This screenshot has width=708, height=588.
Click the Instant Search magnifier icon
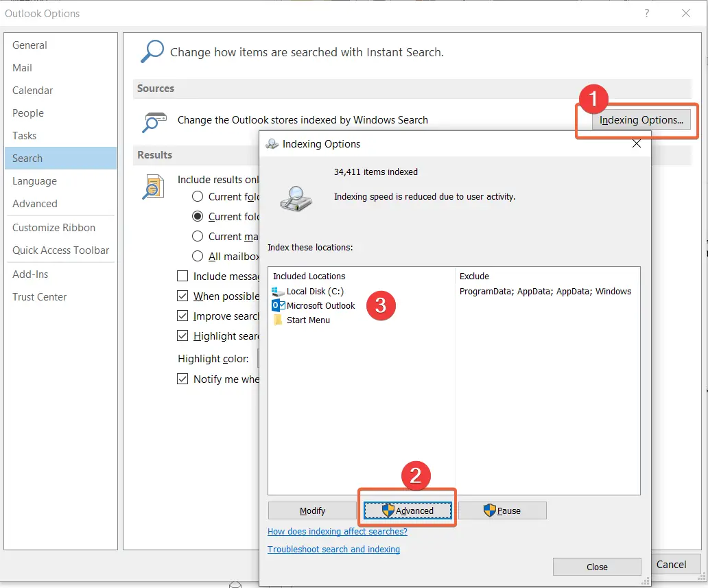click(x=152, y=51)
